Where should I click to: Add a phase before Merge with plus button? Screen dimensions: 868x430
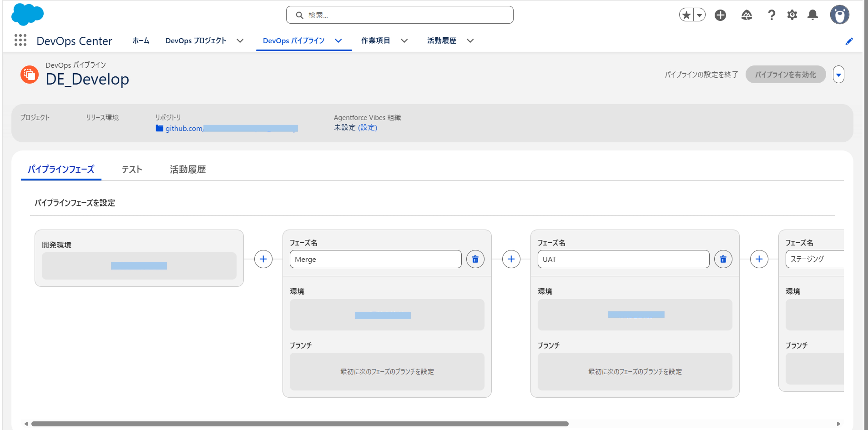263,259
